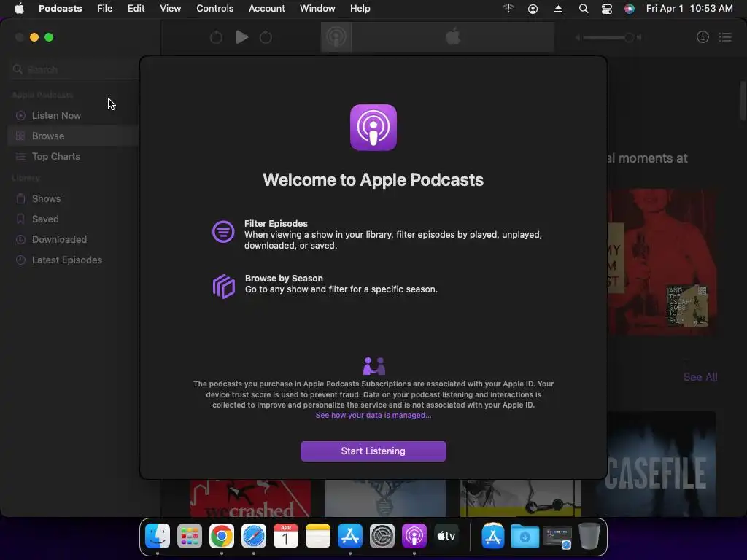This screenshot has height=560, width=747.
Task: Open Calendar from the Dock
Action: pyautogui.click(x=286, y=536)
